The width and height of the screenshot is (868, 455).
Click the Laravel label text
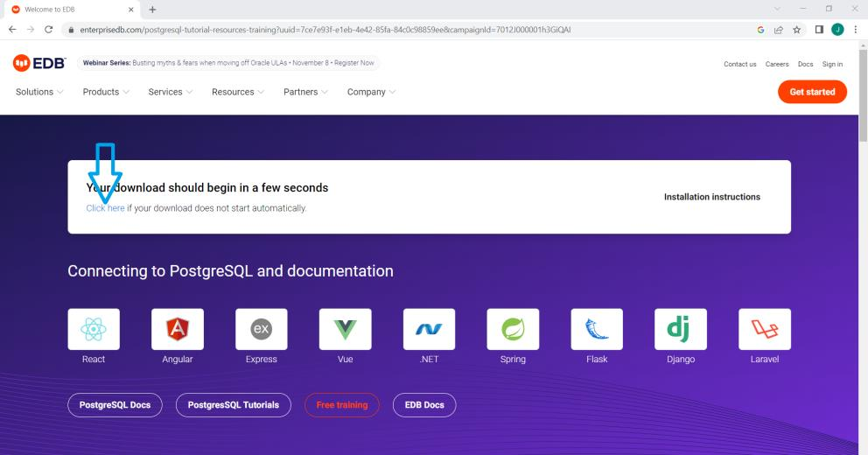pyautogui.click(x=765, y=360)
